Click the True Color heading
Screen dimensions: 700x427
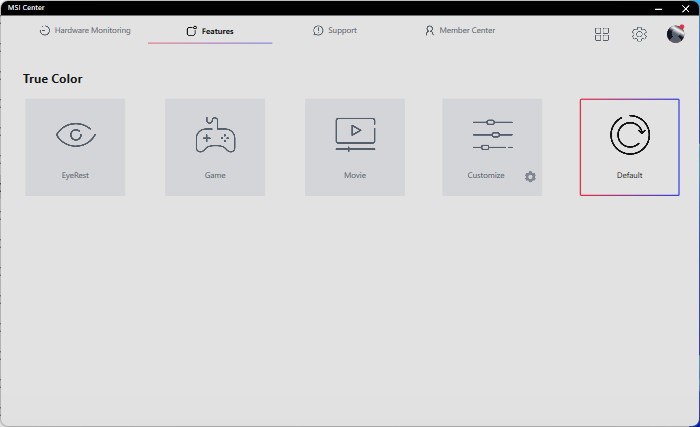point(53,79)
